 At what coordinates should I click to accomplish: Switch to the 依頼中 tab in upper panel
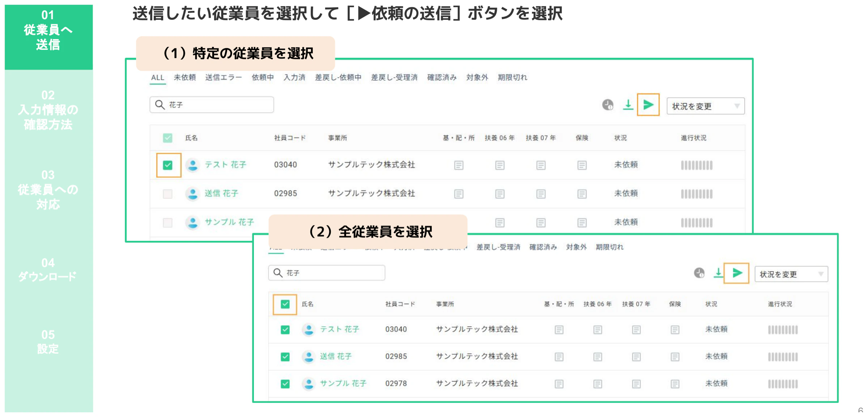point(263,77)
